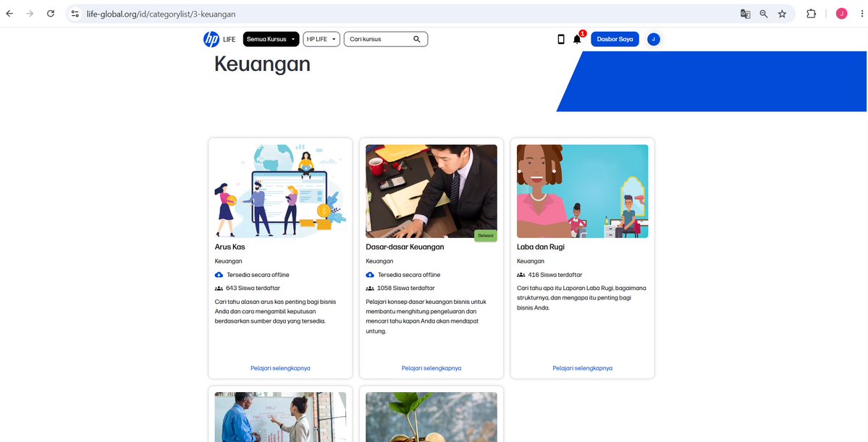The width and height of the screenshot is (868, 442).
Task: Click Keuangan category label under Laba dan Rugi
Action: [x=531, y=261]
